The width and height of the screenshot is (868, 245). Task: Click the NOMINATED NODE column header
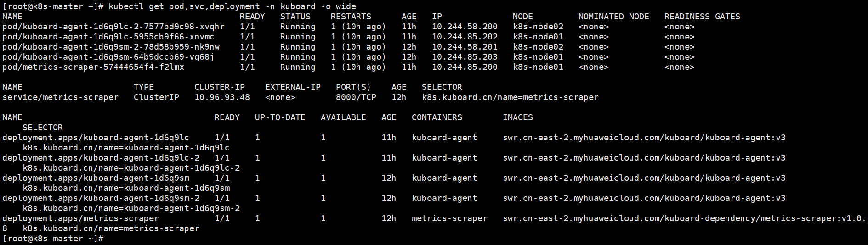click(x=613, y=17)
